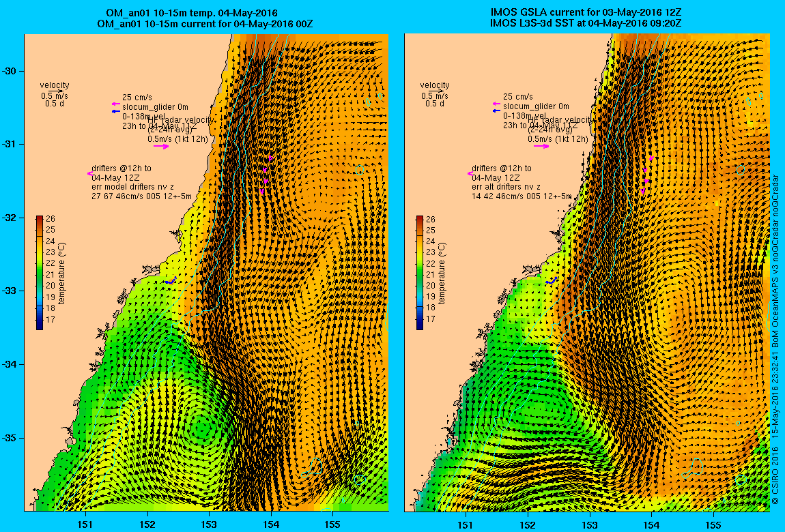
Task: Click '152' longitude label under IMOS panel
Action: click(528, 524)
